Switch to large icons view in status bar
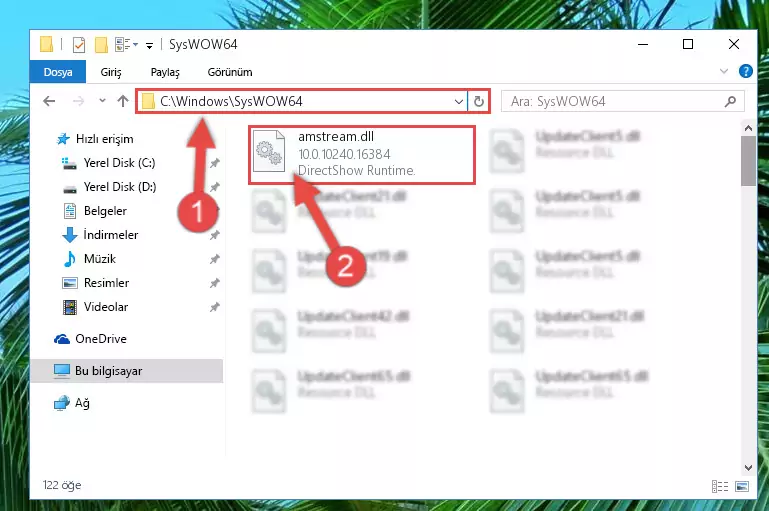 (x=742, y=486)
